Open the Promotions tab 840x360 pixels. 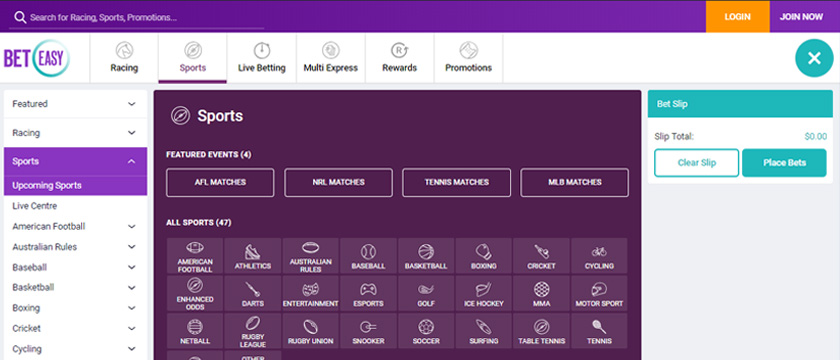[x=469, y=58]
